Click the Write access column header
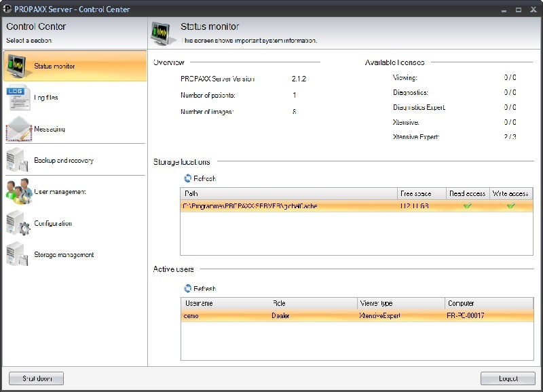543x392 pixels. click(x=511, y=194)
